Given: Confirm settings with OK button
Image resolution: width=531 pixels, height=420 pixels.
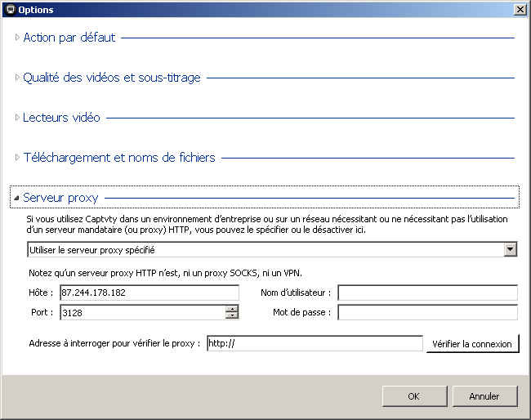Looking at the screenshot, I should (414, 396).
